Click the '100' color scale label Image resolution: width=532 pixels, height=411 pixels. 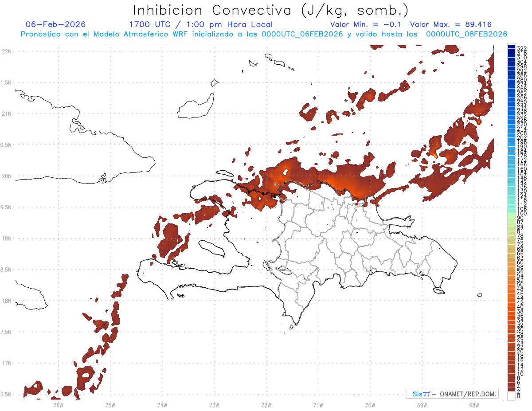point(522,214)
